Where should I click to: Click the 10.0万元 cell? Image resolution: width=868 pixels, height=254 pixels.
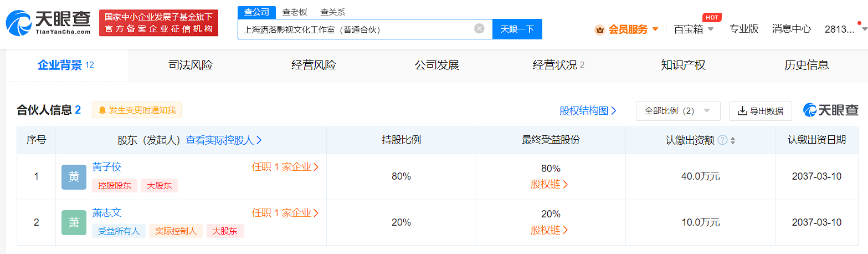point(700,222)
